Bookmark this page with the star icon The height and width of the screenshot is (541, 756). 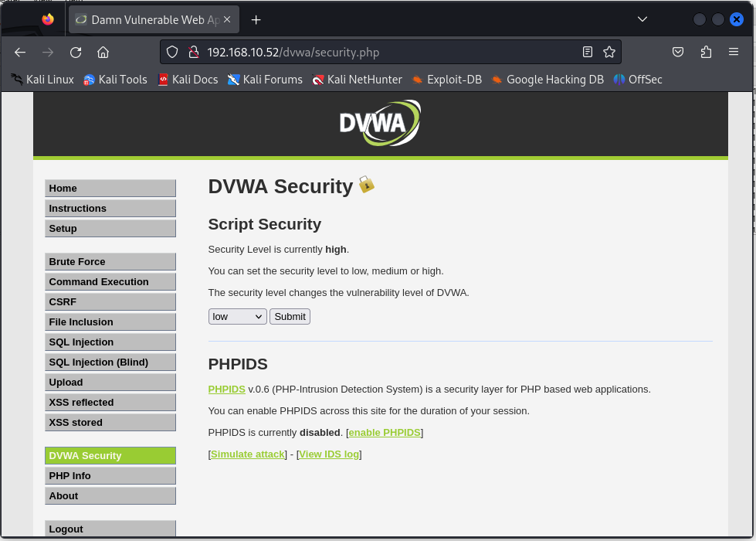(609, 52)
